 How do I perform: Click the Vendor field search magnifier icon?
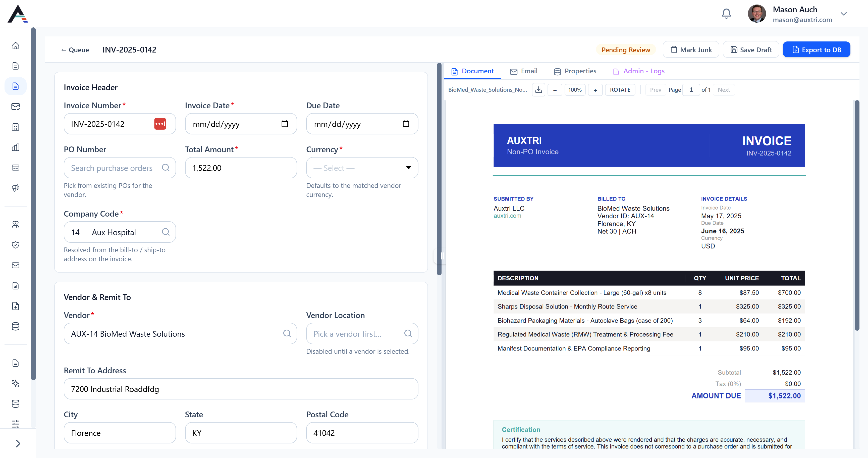(287, 333)
